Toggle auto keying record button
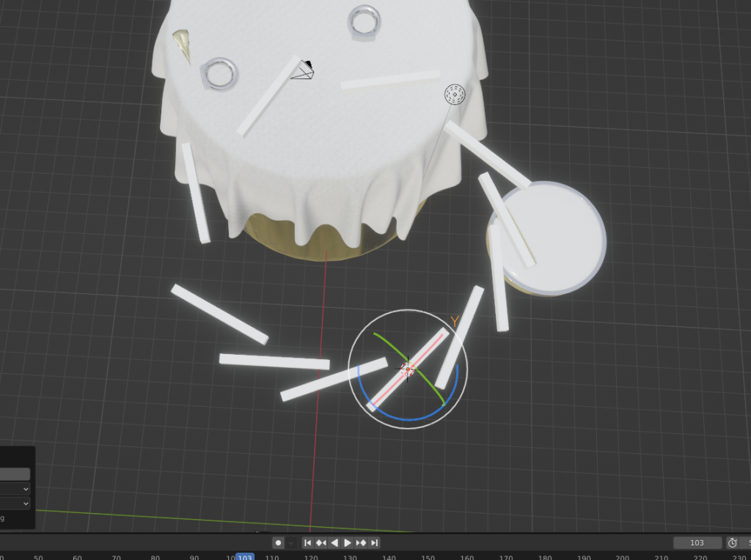Viewport: 751px width, 560px height. click(x=279, y=543)
